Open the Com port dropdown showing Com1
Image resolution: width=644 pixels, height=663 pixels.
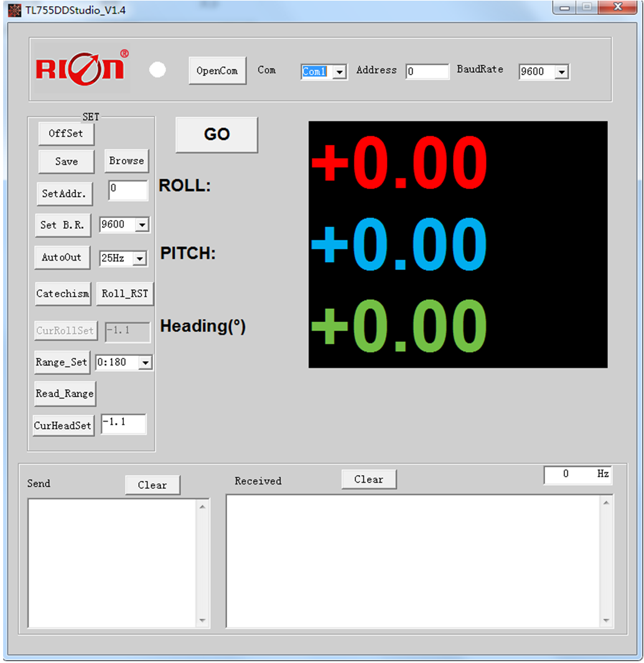(x=339, y=72)
